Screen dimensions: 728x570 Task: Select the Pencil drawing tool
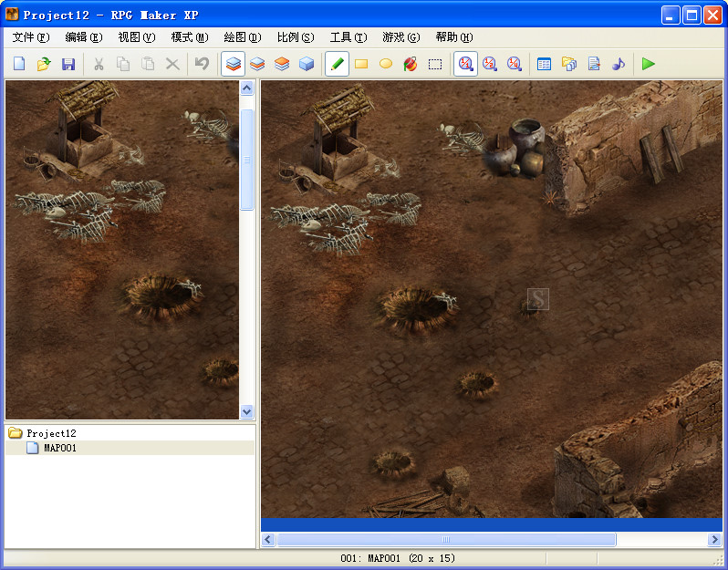[x=337, y=64]
